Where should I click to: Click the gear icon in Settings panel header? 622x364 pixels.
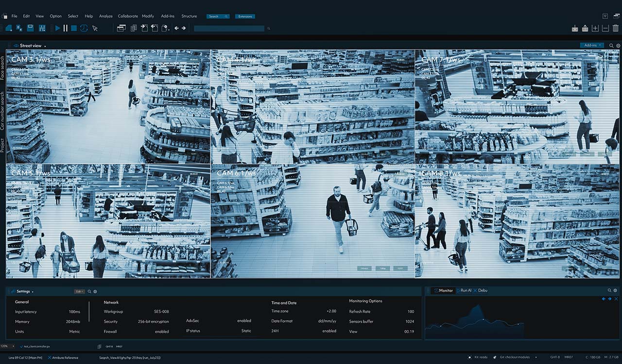[95, 292]
